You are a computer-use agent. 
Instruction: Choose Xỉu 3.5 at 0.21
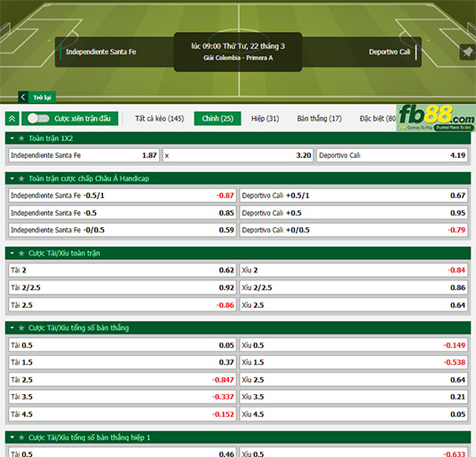[353, 397]
